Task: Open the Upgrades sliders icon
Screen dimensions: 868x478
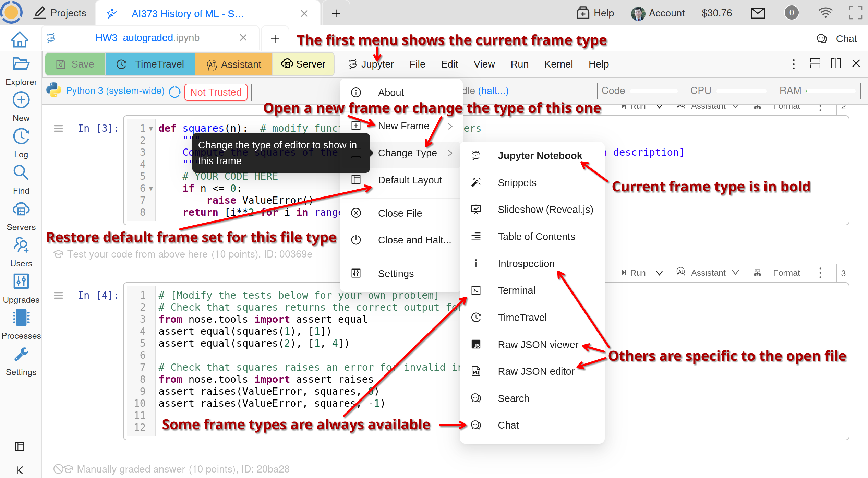Action: click(21, 281)
